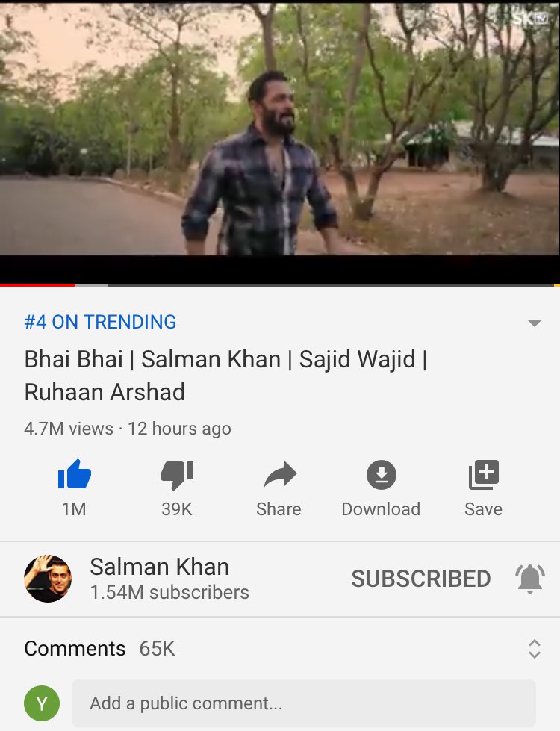Click in the Add a public comment field
560x731 pixels.
(304, 703)
